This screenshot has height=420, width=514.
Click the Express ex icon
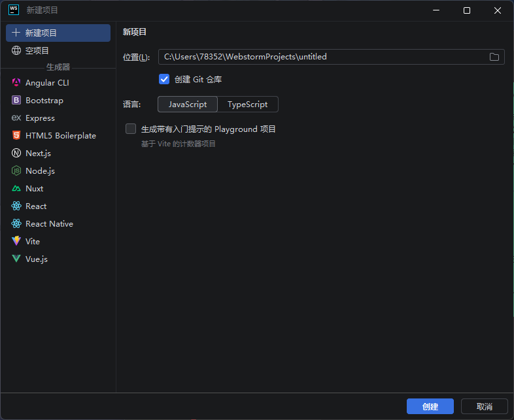click(16, 118)
